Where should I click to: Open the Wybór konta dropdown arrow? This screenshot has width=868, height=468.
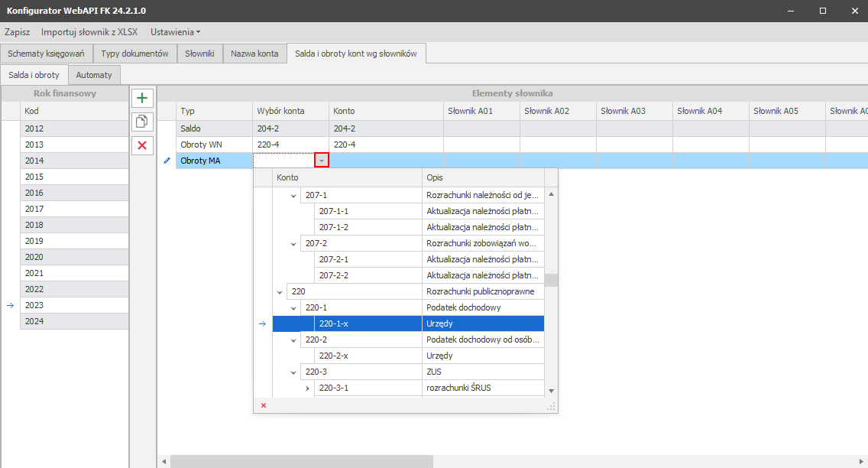click(322, 161)
